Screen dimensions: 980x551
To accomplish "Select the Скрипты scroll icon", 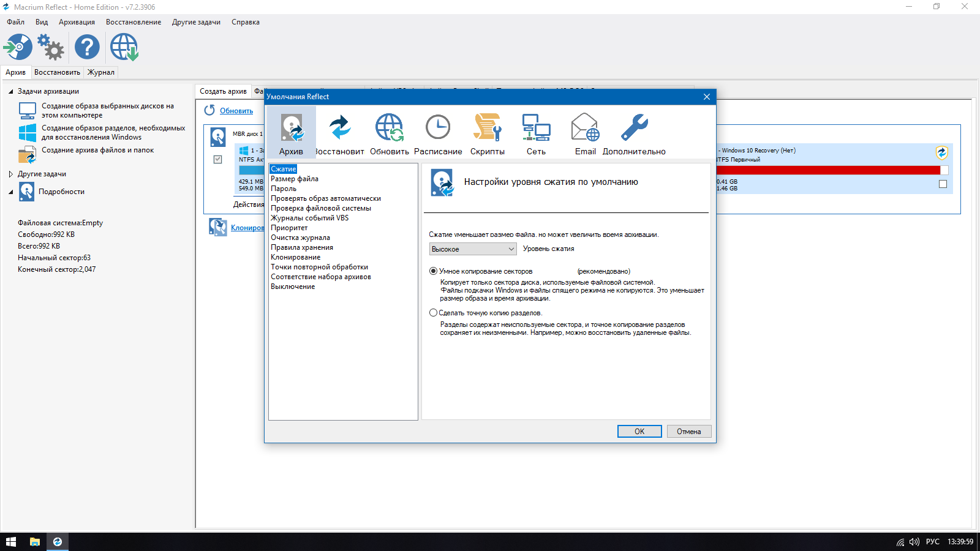I will tap(487, 128).
